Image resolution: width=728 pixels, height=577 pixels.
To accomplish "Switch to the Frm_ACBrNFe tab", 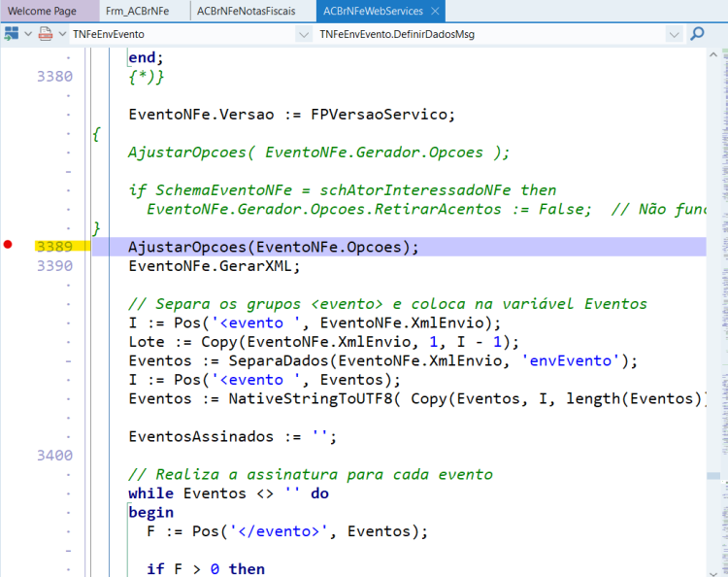I will click(138, 11).
